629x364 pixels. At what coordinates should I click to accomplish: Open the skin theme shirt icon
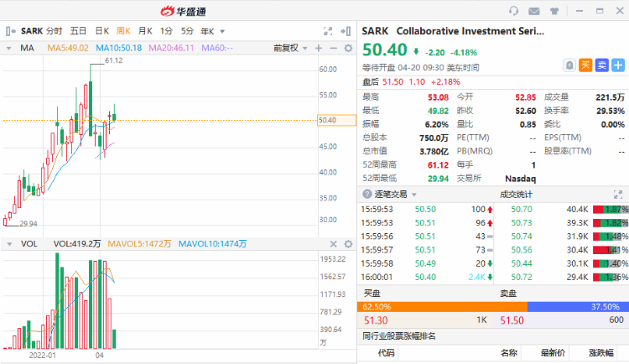pyautogui.click(x=554, y=11)
